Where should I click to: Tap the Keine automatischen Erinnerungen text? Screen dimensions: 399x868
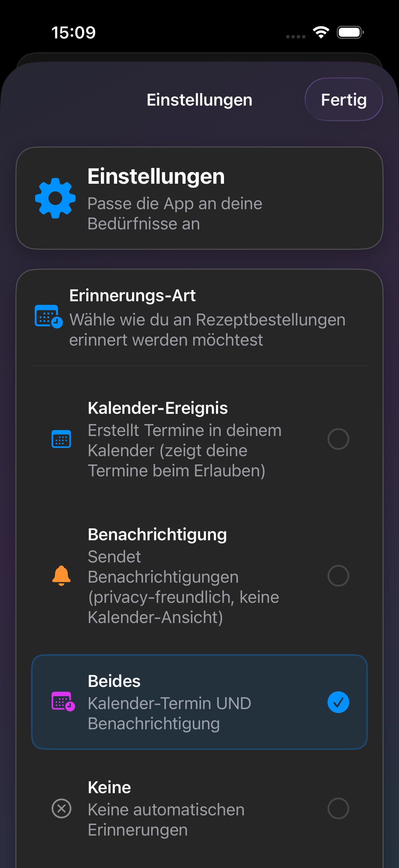point(166,819)
